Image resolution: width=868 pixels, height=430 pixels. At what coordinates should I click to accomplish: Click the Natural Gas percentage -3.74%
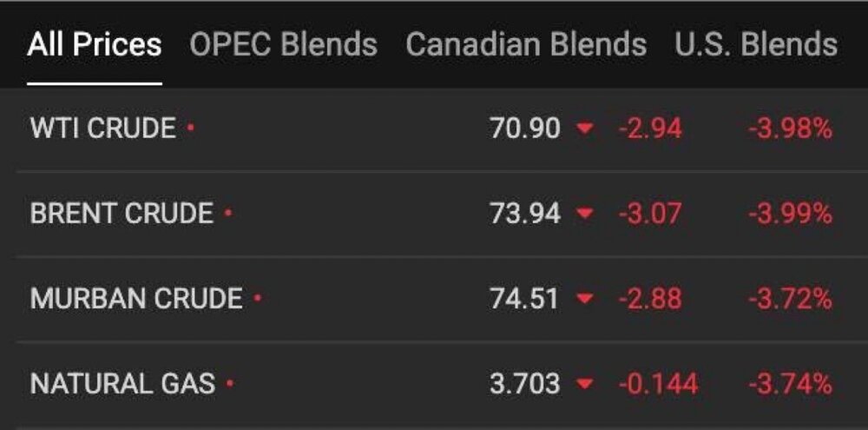[x=790, y=383]
